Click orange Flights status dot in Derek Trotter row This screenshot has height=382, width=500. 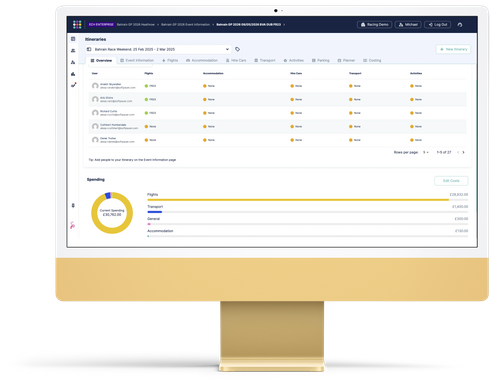click(x=146, y=140)
